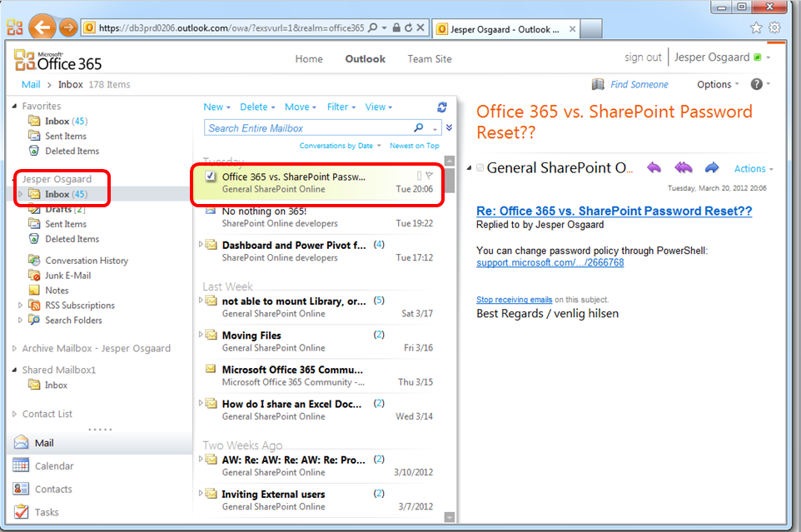Click the mailbox search magnifier icon
This screenshot has width=801, height=532.
[x=419, y=127]
